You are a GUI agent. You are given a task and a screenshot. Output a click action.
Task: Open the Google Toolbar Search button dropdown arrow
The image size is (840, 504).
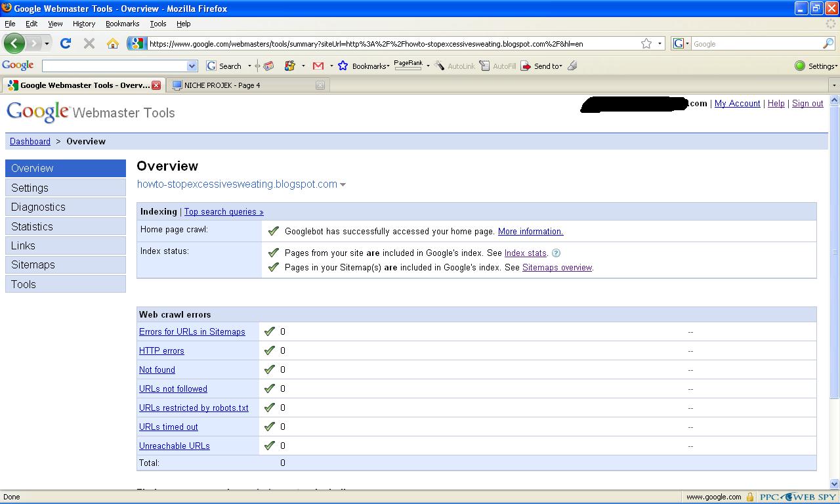pos(249,66)
